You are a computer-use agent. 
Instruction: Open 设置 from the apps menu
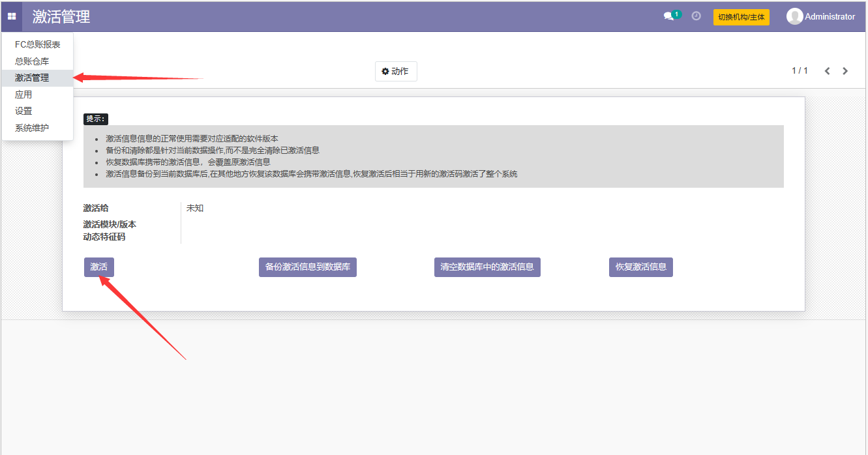pyautogui.click(x=23, y=111)
